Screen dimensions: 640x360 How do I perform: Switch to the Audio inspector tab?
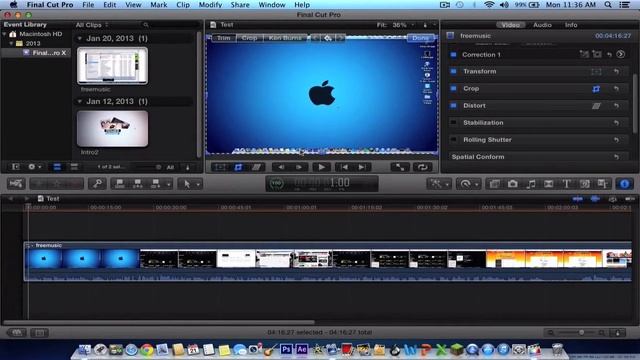542,25
